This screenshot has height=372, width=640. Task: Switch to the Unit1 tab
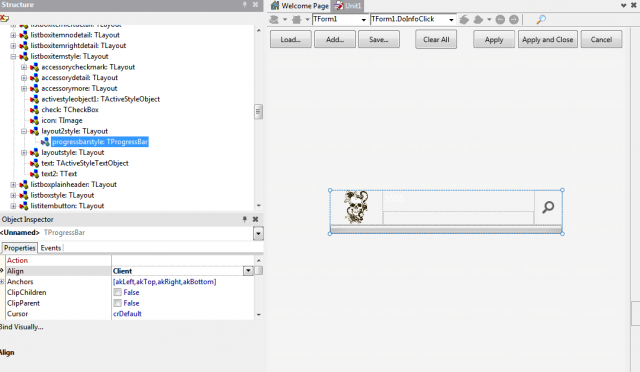348,6
